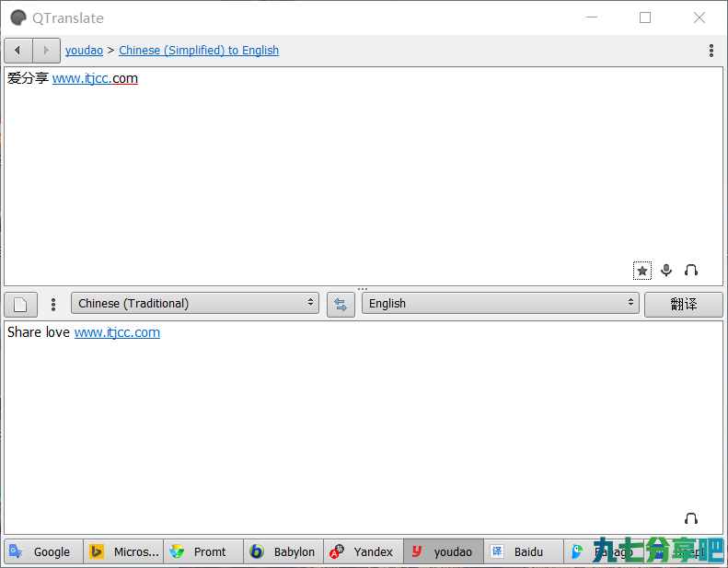Swap source and target languages

341,305
